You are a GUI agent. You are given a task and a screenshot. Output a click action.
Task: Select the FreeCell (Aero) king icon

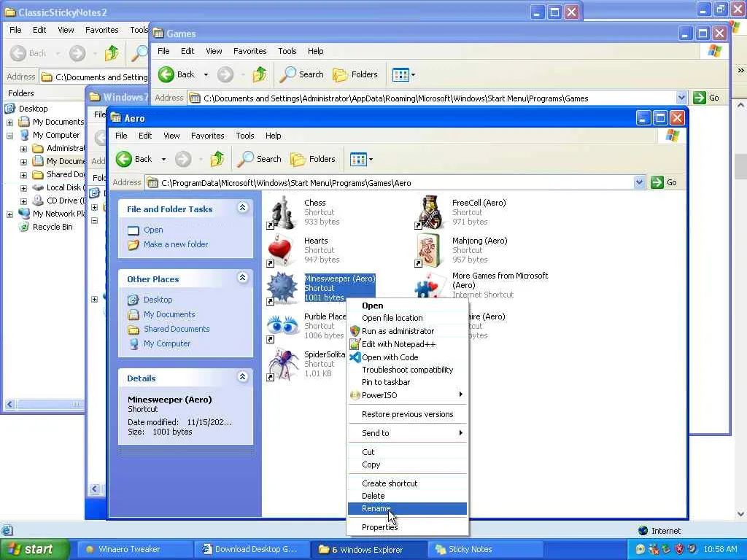point(429,213)
